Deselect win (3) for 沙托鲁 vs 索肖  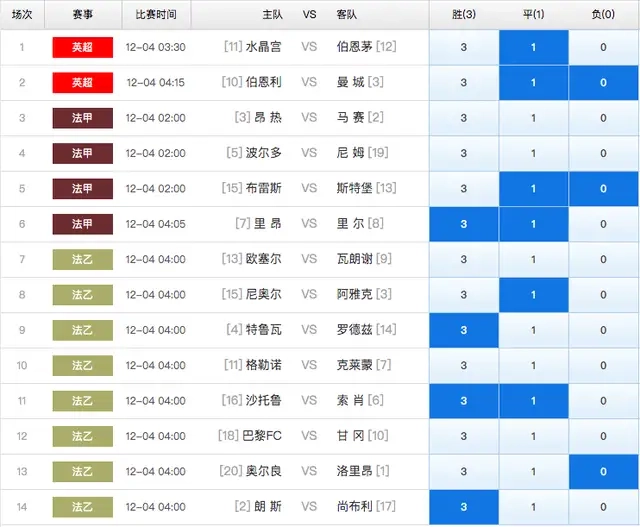464,401
